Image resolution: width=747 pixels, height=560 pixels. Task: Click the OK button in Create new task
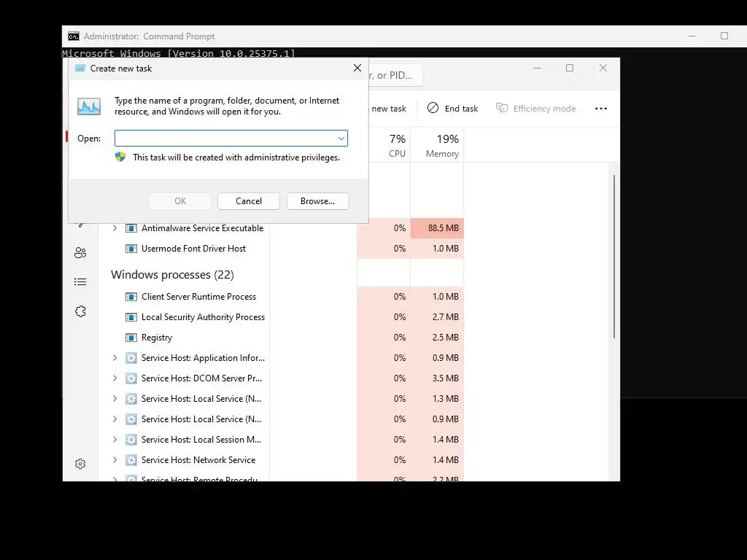point(180,201)
